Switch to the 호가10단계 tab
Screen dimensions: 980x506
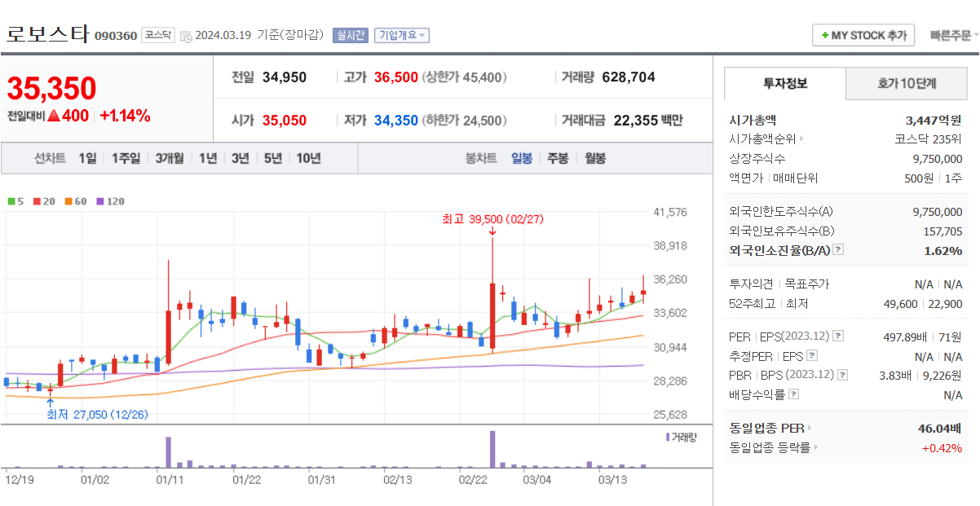coord(907,84)
